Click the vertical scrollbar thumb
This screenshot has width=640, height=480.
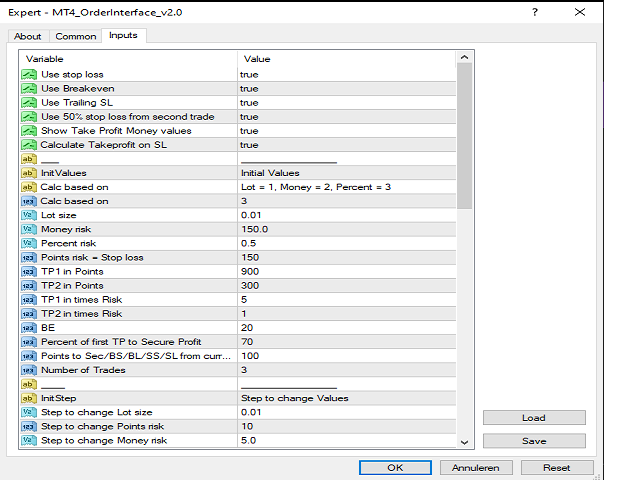pos(464,136)
